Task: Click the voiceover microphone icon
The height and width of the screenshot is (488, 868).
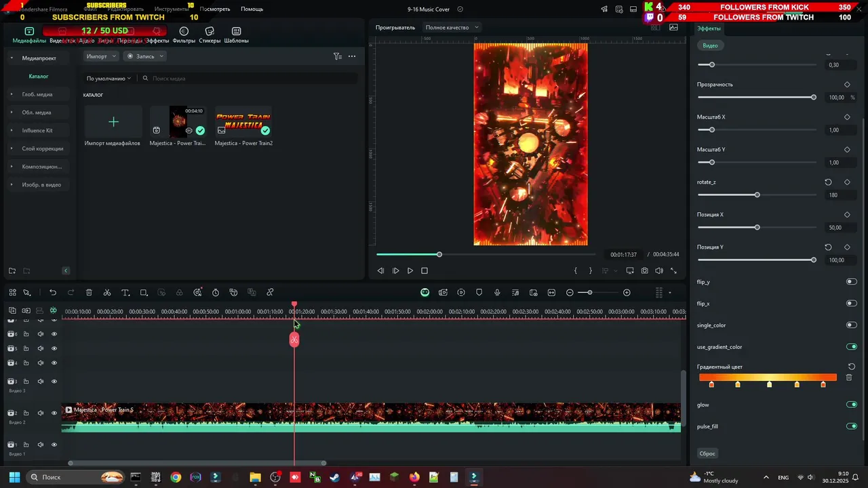Action: click(497, 293)
